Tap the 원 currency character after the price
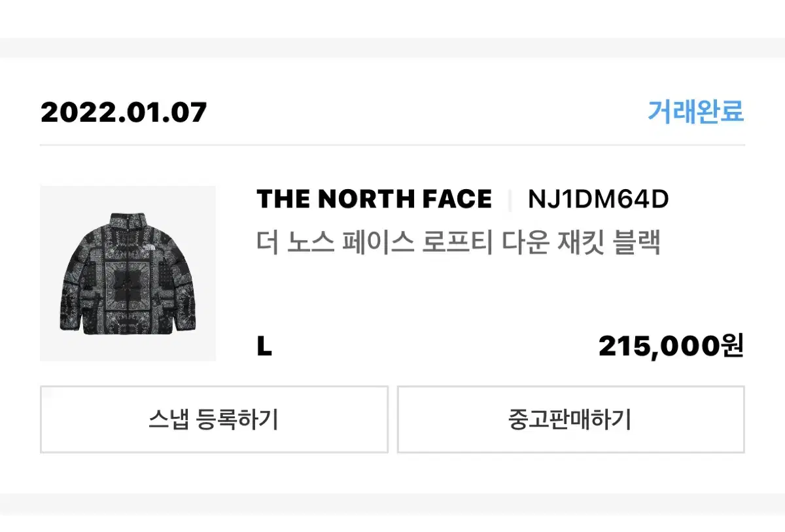 pyautogui.click(x=733, y=346)
